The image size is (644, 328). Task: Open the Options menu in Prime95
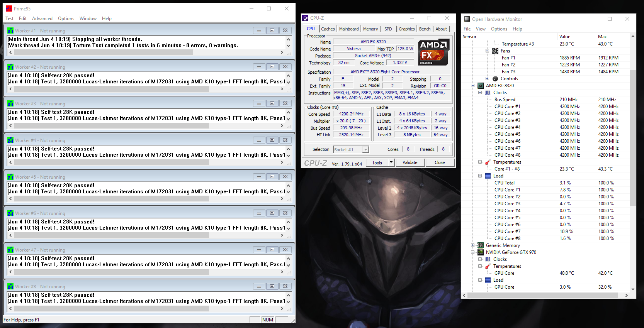click(66, 19)
